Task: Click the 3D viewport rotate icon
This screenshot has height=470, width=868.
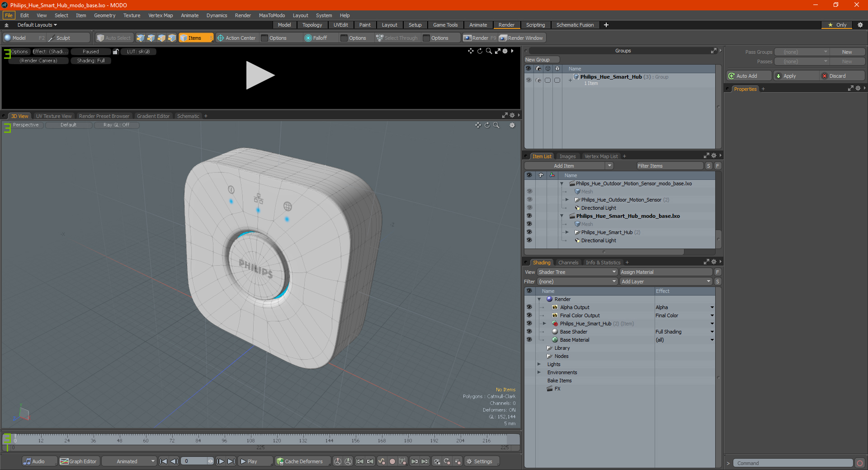Action: pos(487,125)
